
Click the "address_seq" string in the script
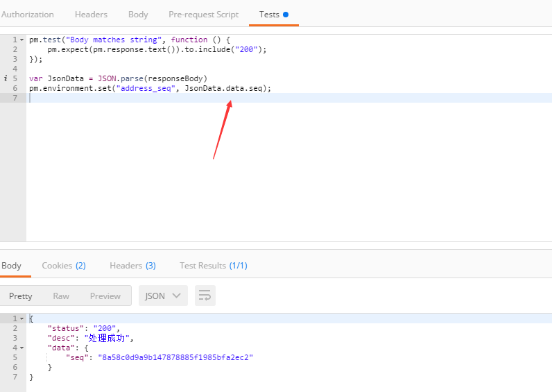tap(146, 88)
